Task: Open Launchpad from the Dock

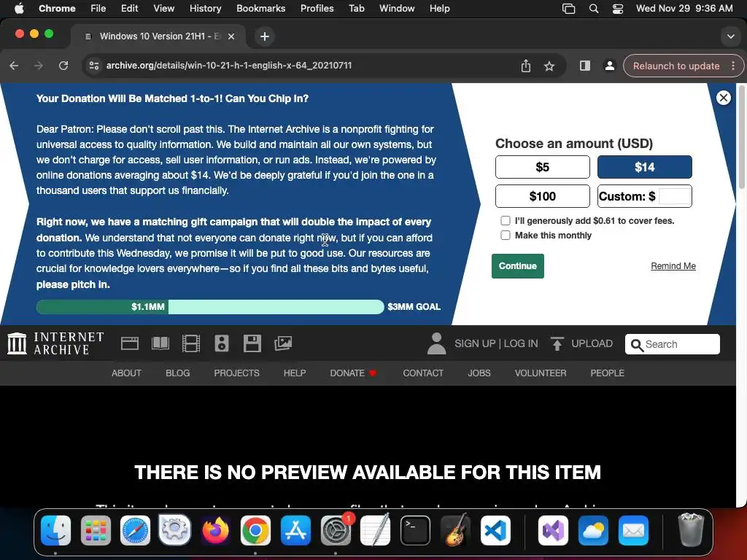Action: point(96,530)
